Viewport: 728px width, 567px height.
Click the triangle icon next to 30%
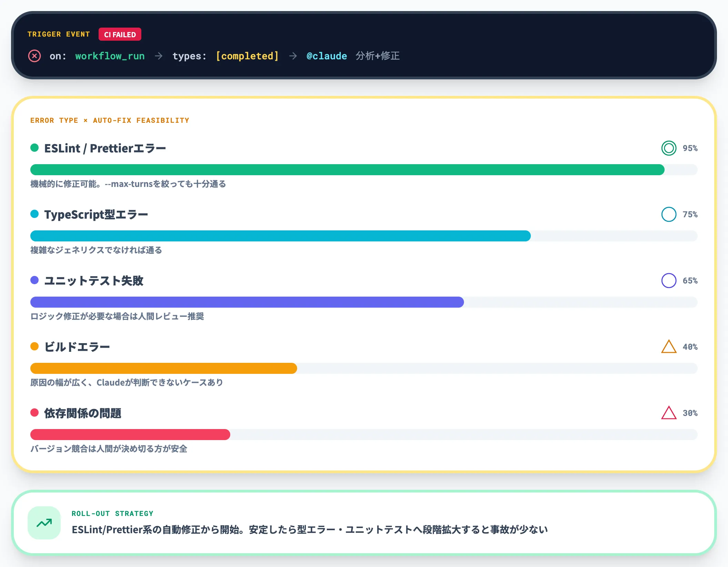click(x=669, y=413)
